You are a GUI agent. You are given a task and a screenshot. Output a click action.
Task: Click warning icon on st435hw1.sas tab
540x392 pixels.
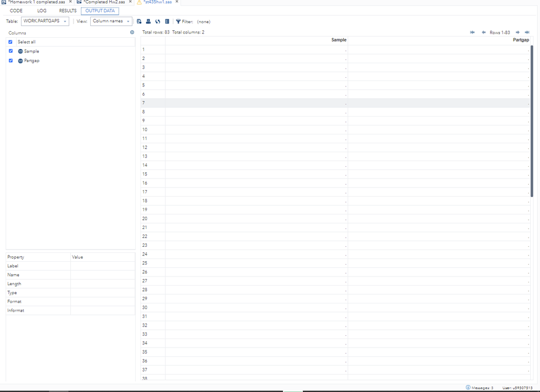139,2
